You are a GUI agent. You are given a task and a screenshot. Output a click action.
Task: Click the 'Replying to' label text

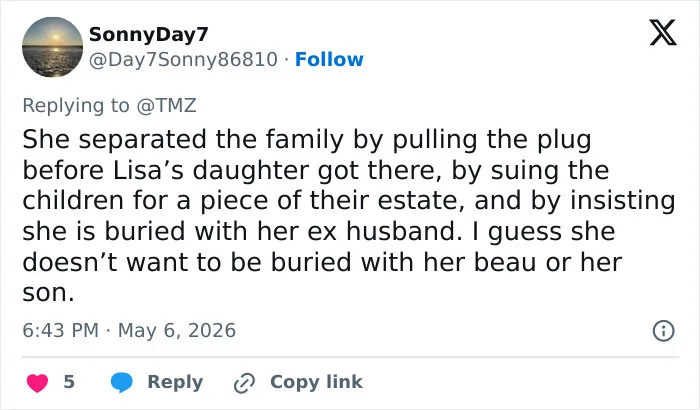click(x=76, y=105)
